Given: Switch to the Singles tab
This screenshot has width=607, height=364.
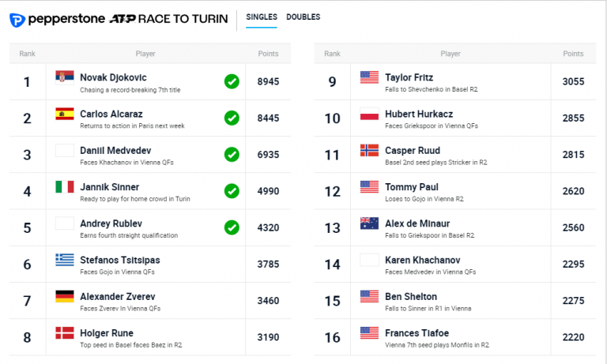Looking at the screenshot, I should [261, 17].
